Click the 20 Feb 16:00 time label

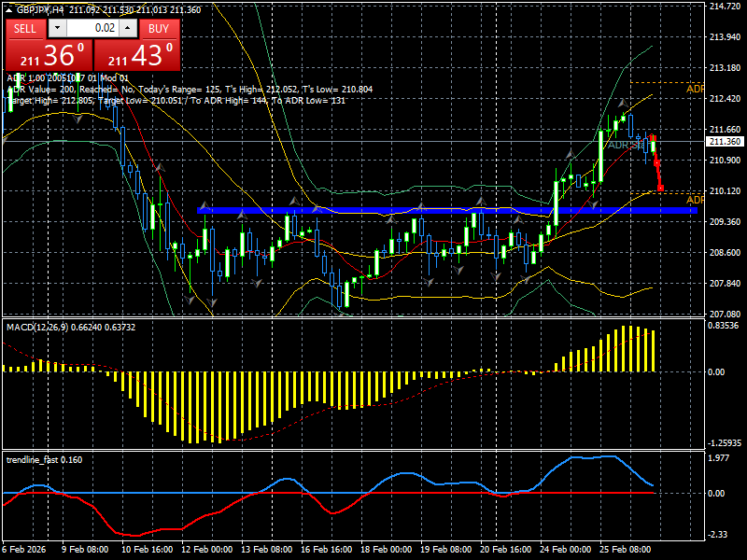pos(505,550)
